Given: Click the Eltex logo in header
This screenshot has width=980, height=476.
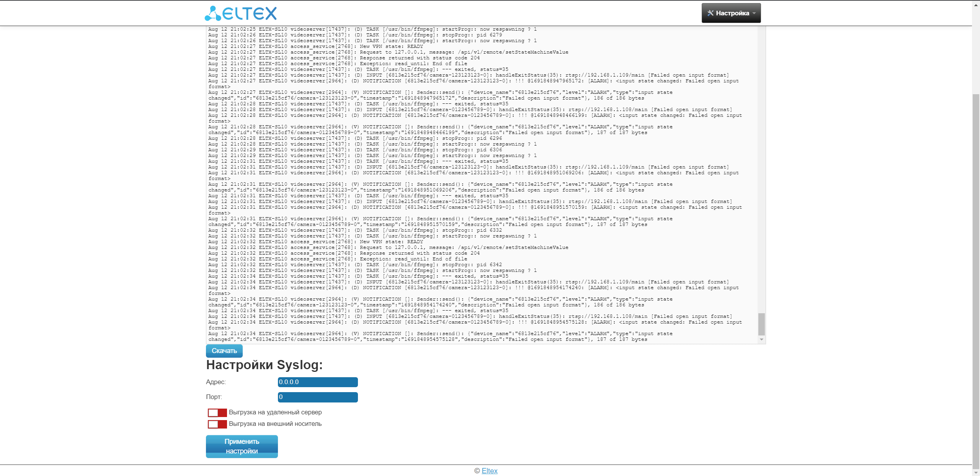Looking at the screenshot, I should pyautogui.click(x=240, y=13).
